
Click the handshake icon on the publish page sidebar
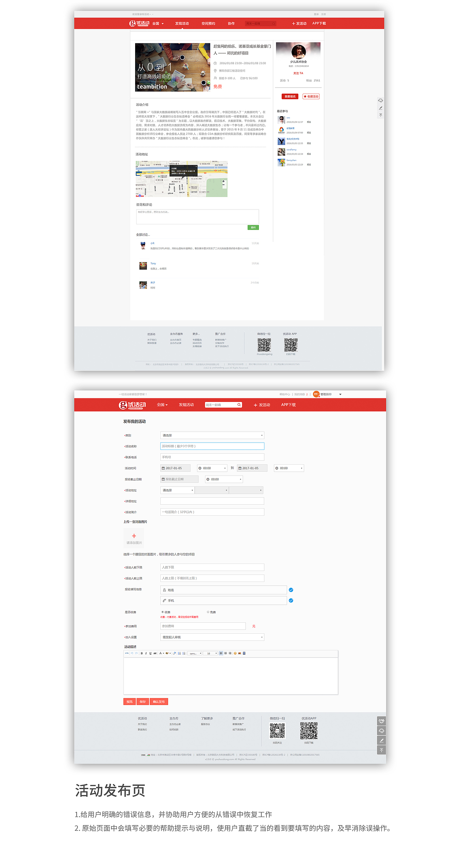pyautogui.click(x=381, y=721)
